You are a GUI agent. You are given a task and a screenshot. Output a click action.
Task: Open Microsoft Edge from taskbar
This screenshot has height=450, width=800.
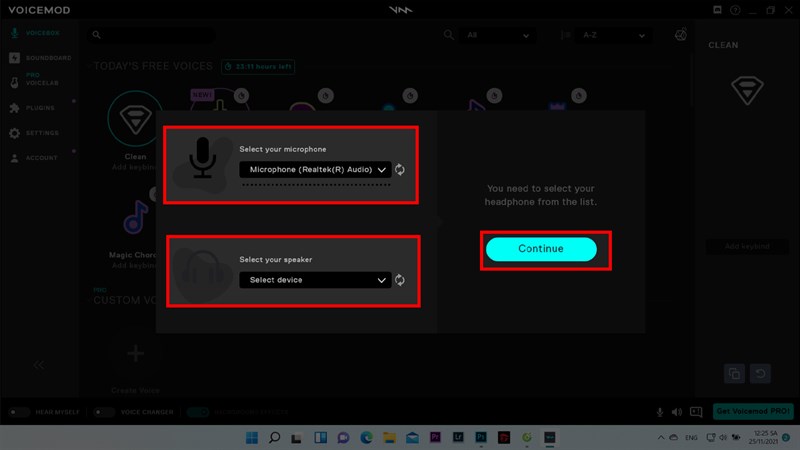(366, 438)
